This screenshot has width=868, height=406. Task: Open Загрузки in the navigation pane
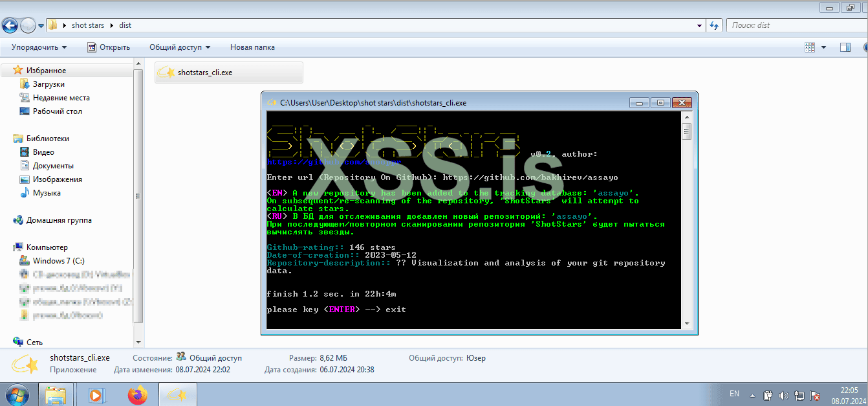click(x=49, y=84)
